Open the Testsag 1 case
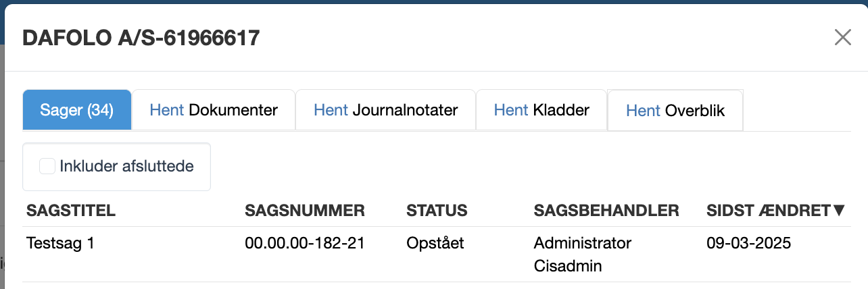 click(x=59, y=243)
